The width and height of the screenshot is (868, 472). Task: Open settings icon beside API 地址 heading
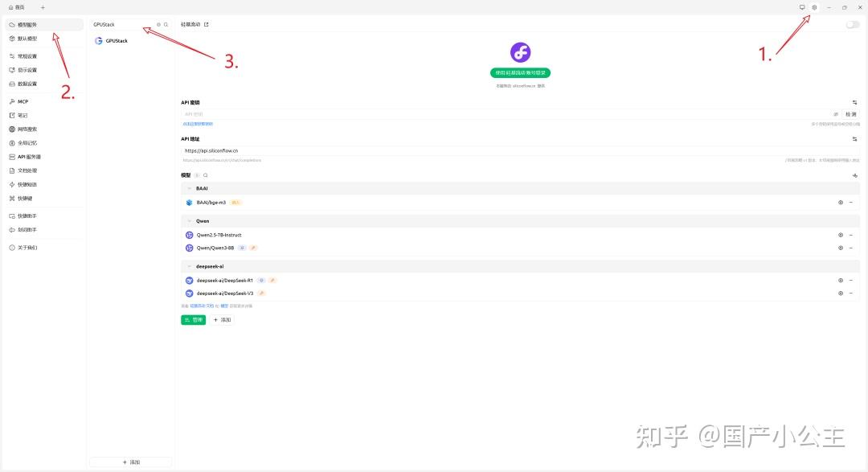pos(854,139)
